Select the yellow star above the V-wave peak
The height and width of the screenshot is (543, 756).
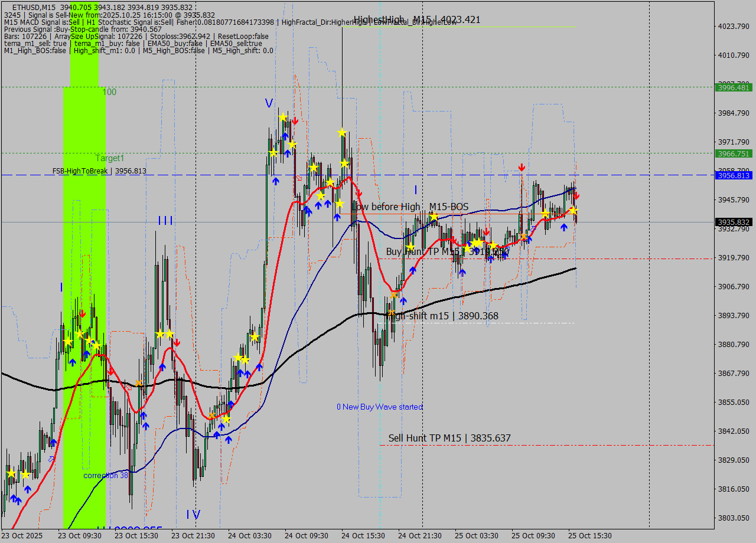(x=282, y=117)
